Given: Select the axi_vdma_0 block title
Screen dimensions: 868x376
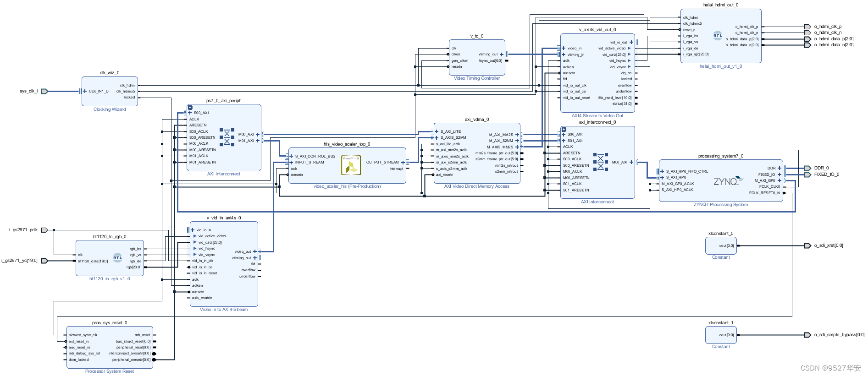Looking at the screenshot, I should pyautogui.click(x=477, y=120).
